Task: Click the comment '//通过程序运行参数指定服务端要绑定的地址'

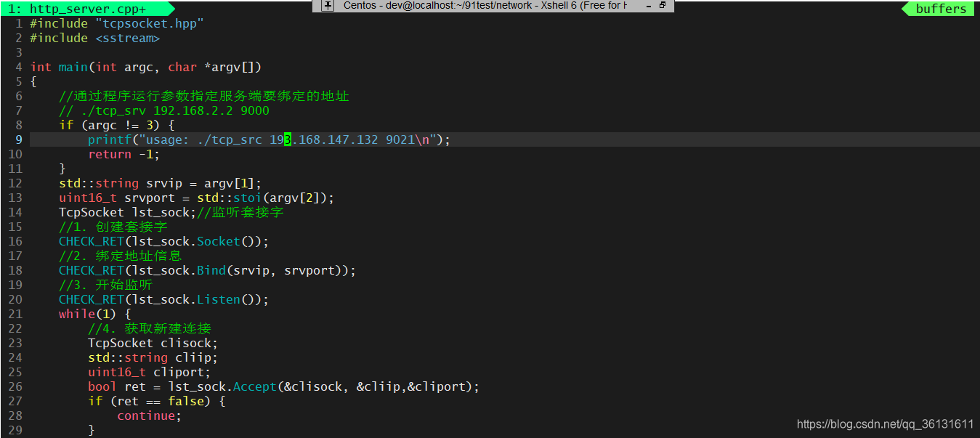Action: tap(204, 96)
